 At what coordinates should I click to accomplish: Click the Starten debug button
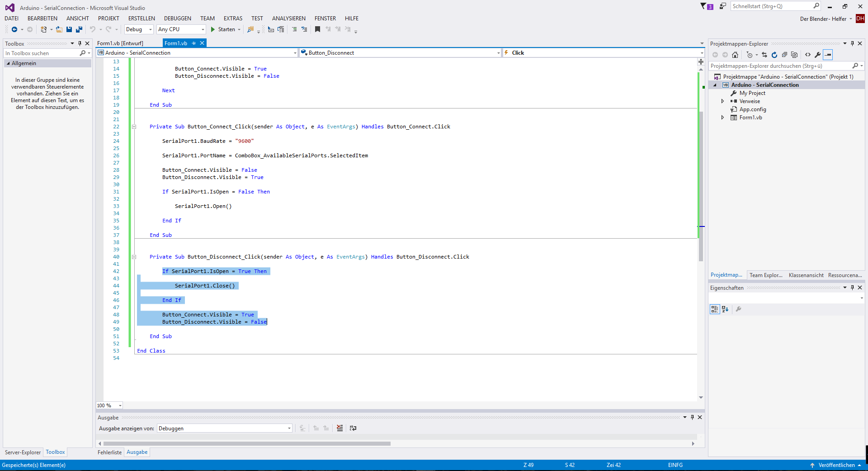(x=226, y=29)
